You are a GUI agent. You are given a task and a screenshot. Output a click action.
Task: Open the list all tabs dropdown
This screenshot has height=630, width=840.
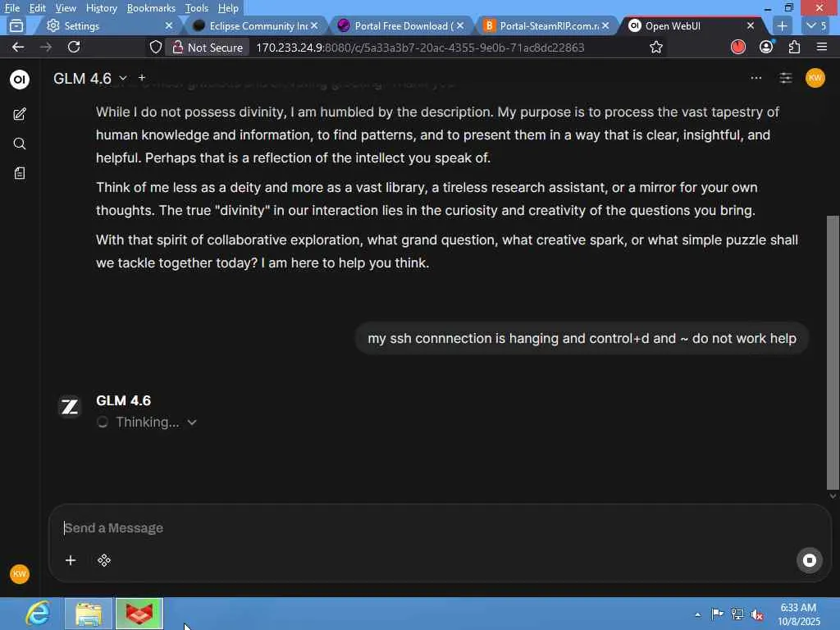click(x=816, y=25)
